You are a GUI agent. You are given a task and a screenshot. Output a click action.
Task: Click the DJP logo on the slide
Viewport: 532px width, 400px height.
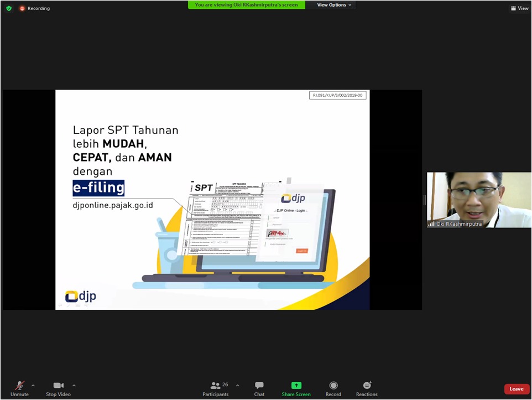(x=81, y=297)
